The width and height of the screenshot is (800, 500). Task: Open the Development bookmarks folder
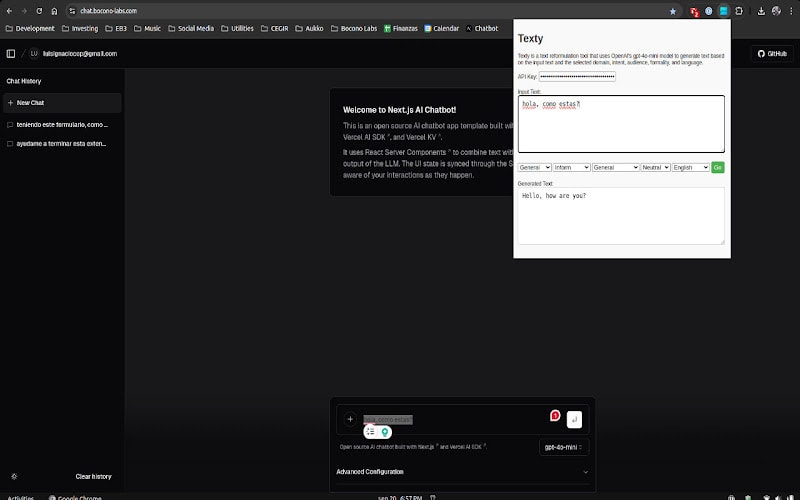pos(30,29)
